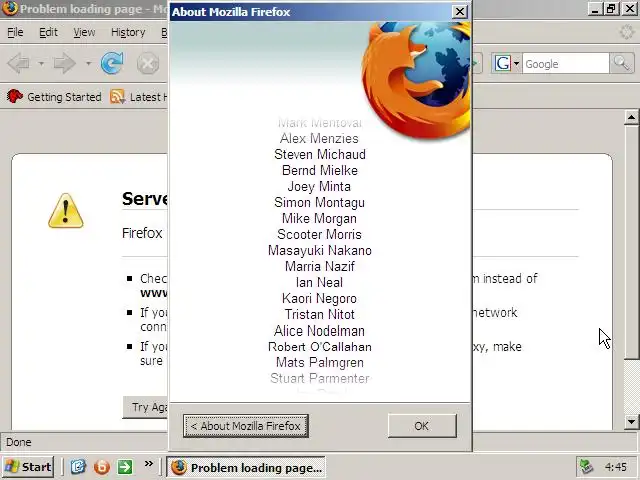Image resolution: width=640 pixels, height=480 pixels.
Task: Click the name 'Alice Nodelman'
Action: [320, 331]
